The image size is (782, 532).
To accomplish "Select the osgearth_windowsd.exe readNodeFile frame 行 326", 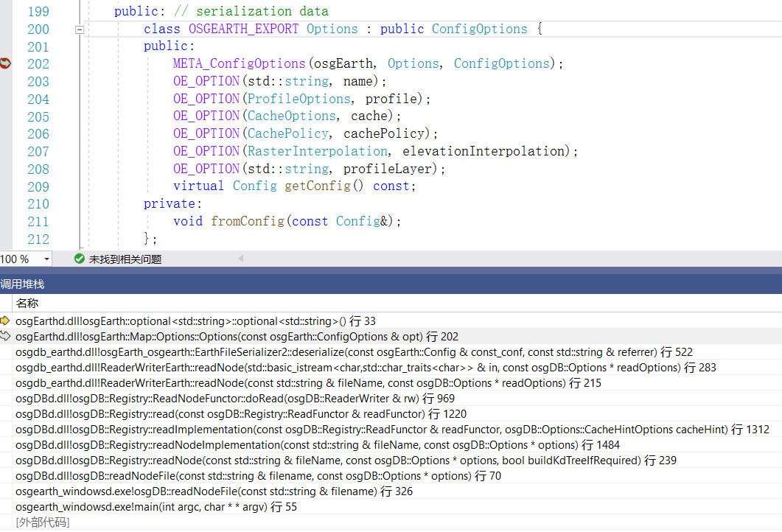I will point(214,491).
